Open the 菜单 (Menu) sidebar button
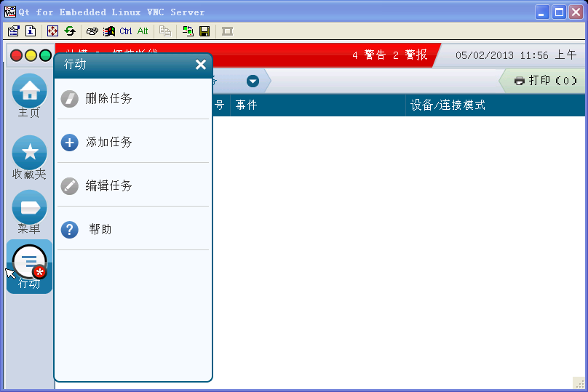 pyautogui.click(x=29, y=212)
